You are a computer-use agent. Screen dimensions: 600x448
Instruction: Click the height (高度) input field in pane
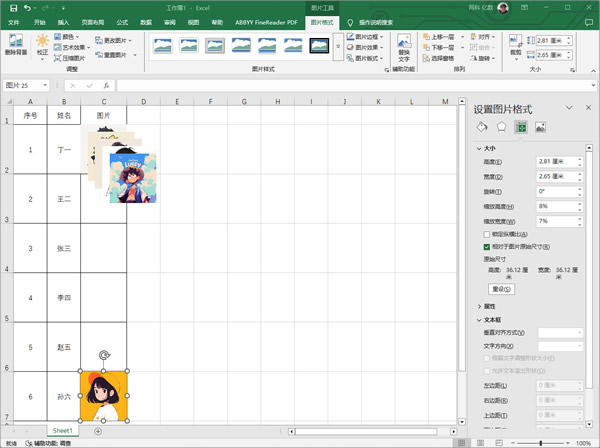[554, 162]
